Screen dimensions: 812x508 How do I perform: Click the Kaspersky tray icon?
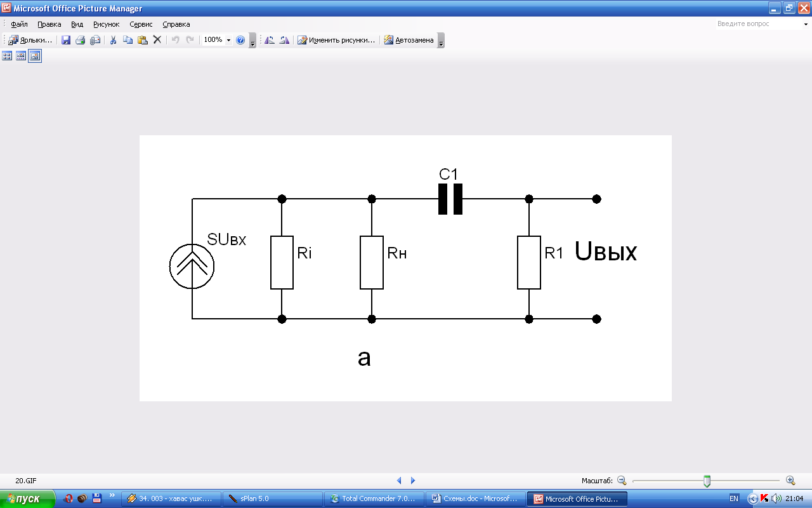pyautogui.click(x=764, y=499)
